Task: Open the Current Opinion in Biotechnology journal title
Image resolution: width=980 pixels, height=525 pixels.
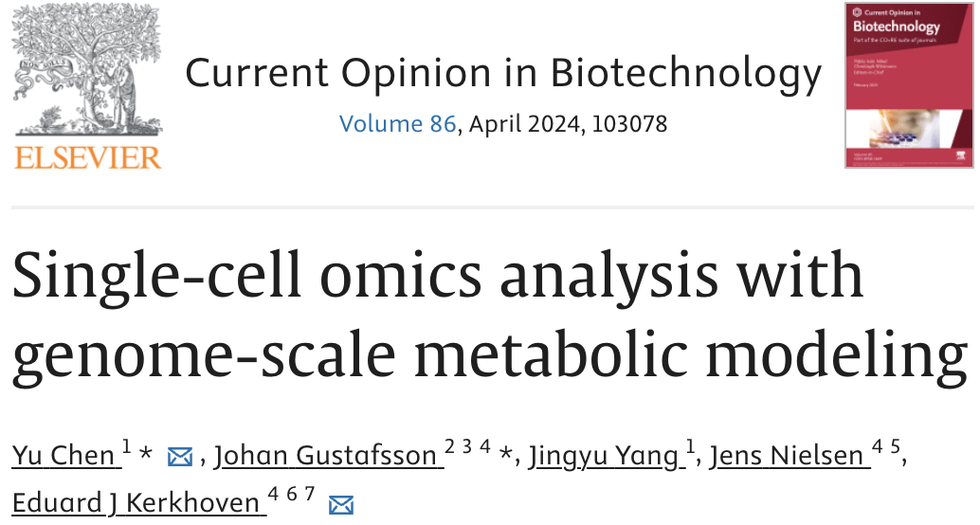Action: pos(502,73)
